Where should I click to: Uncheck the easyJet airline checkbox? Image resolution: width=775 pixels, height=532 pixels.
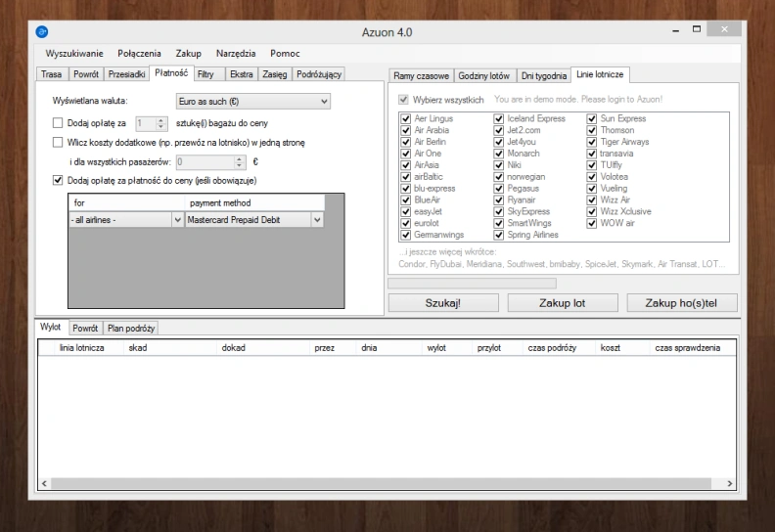406,211
